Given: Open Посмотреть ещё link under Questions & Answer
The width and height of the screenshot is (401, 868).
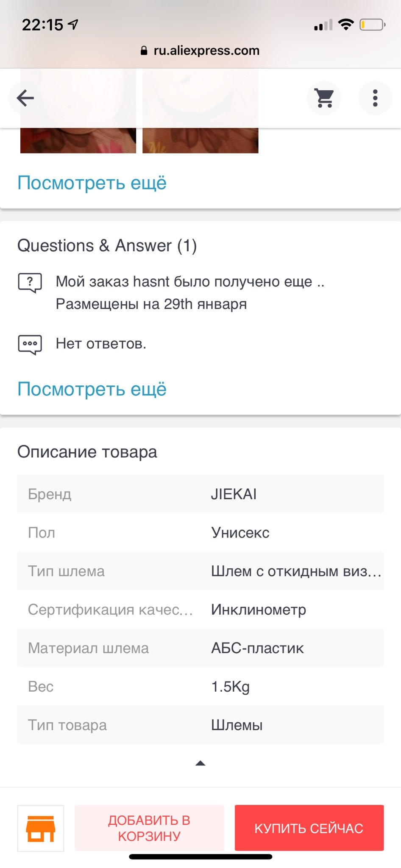Looking at the screenshot, I should 92,389.
